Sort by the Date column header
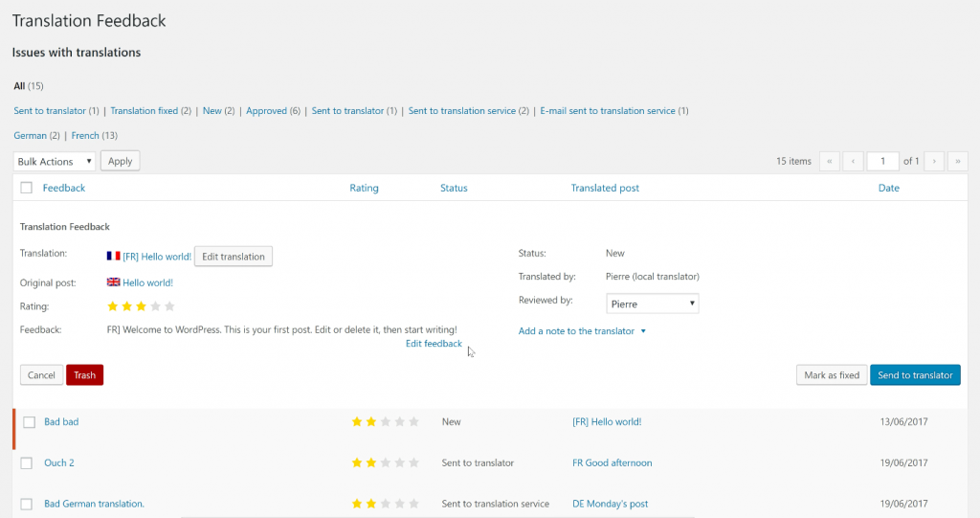The width and height of the screenshot is (980, 518). pos(889,188)
